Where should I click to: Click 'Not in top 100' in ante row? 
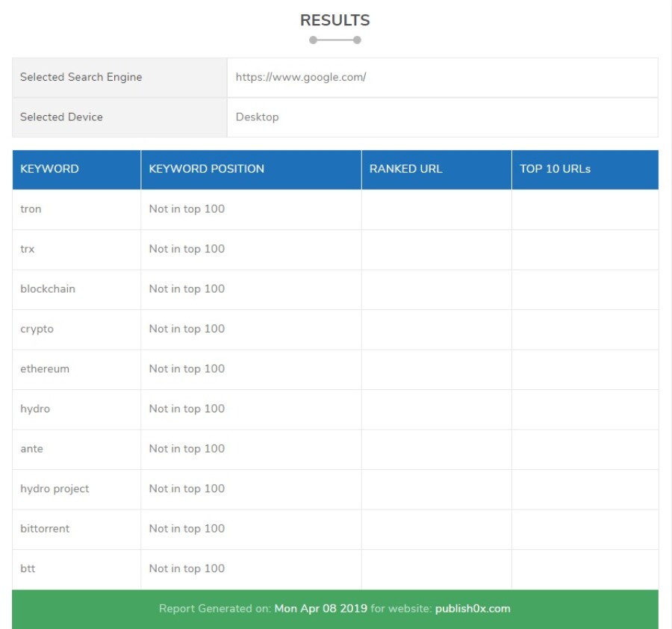pyautogui.click(x=187, y=448)
